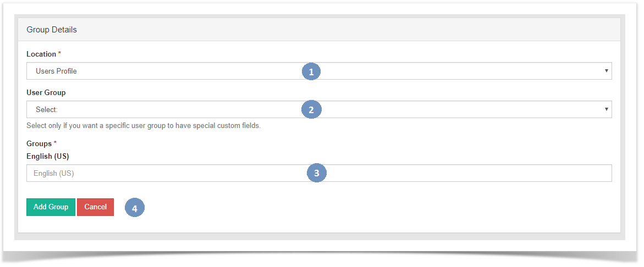Open the Location dropdown showing Users Profile
The image size is (644, 267).
pos(319,71)
